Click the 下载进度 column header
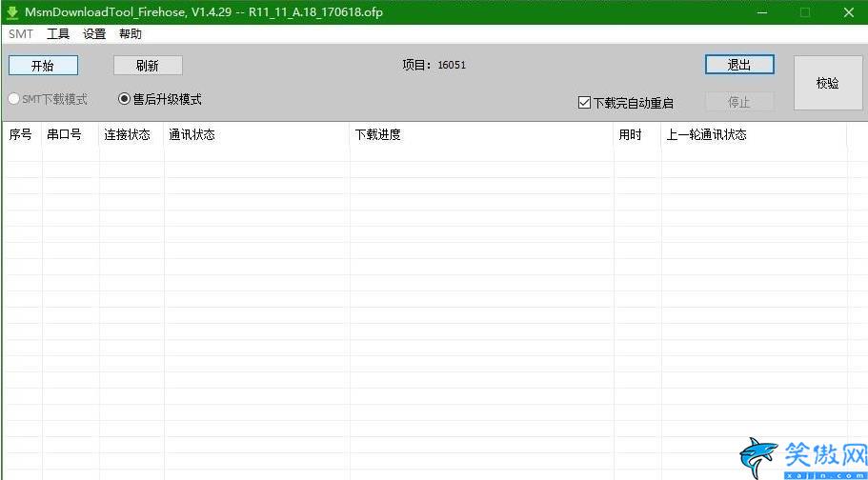The height and width of the screenshot is (480, 868). (x=482, y=135)
